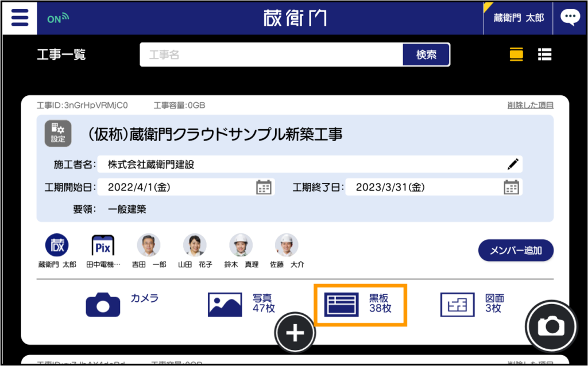Viewport: 588px width, 366px height.
Task: Click the 施工者名 field 株式会社蔵衛門建設
Action: 310,165
